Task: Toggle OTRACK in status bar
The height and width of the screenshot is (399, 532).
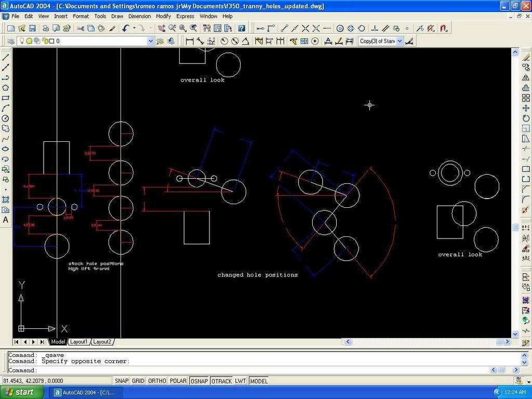Action: (221, 381)
